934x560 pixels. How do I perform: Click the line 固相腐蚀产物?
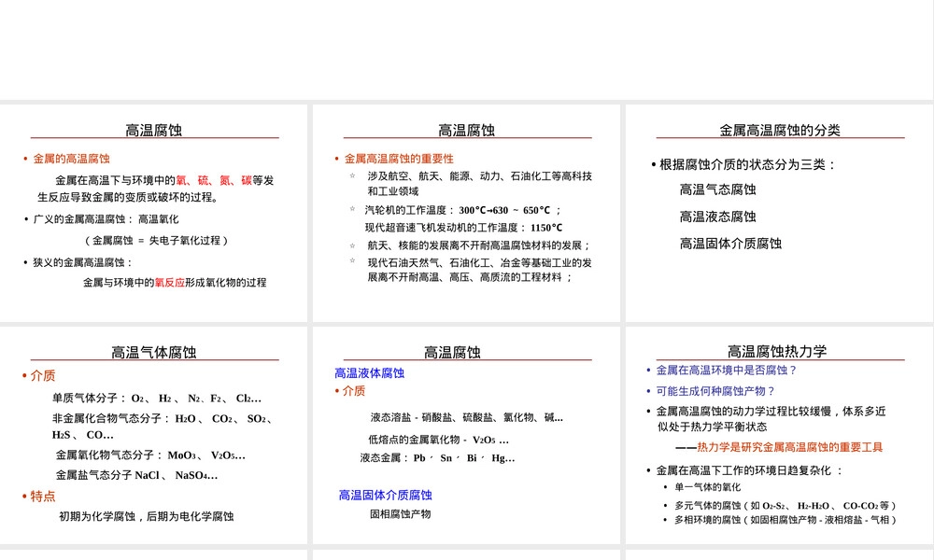(401, 513)
